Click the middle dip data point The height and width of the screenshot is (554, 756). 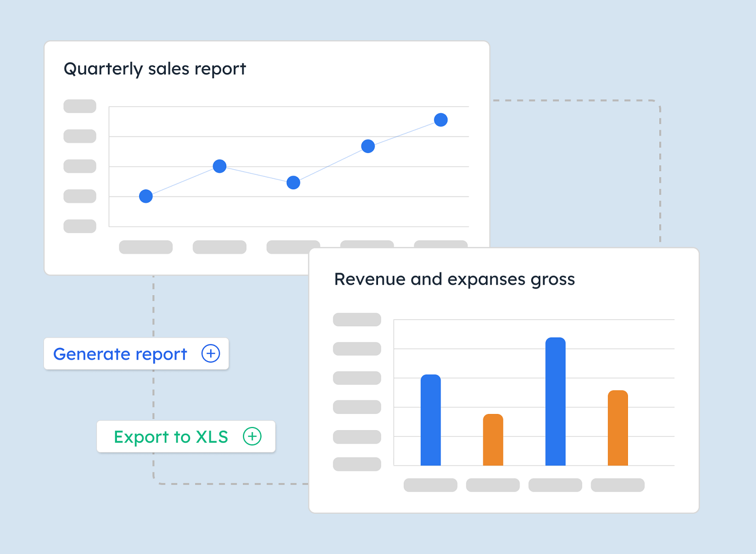[293, 182]
